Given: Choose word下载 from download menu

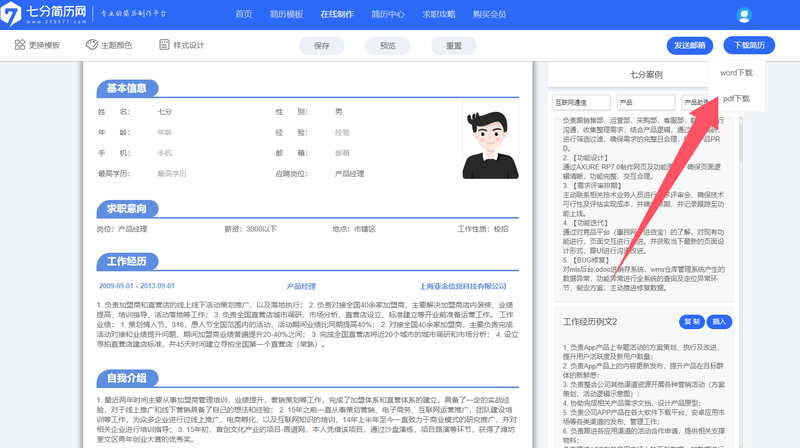Looking at the screenshot, I should point(736,73).
